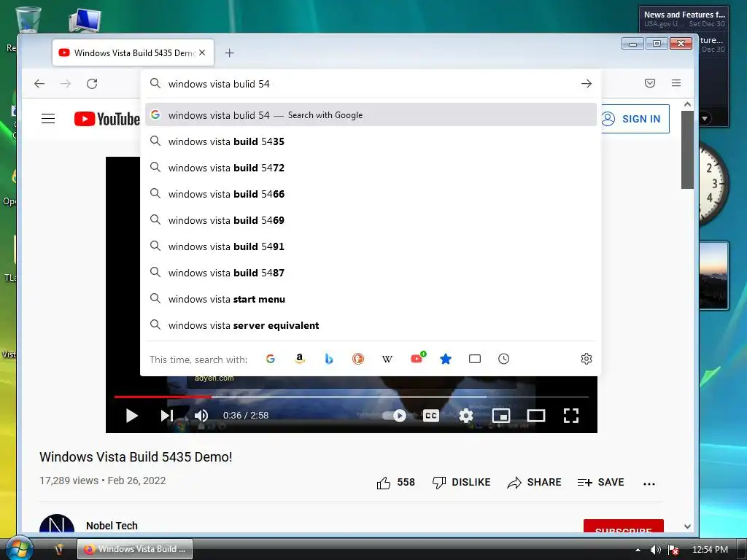This screenshot has width=747, height=560.
Task: Click Firefox taskbar button Windows Vista Build
Action: pyautogui.click(x=135, y=549)
